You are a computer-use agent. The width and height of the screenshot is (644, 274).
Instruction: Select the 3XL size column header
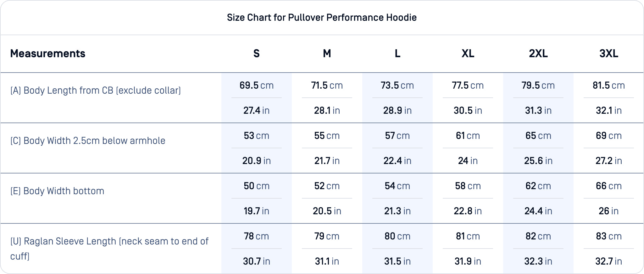click(x=609, y=53)
